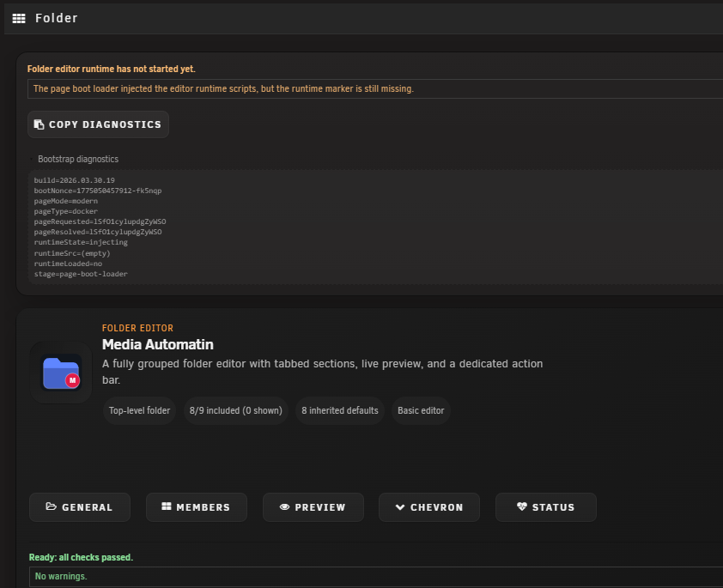This screenshot has width=723, height=588.
Task: Click the Top-level folder chip
Action: pyautogui.click(x=139, y=410)
